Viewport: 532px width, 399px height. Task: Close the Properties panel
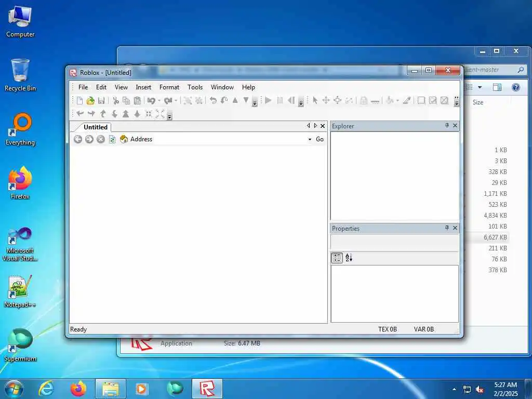pos(455,228)
